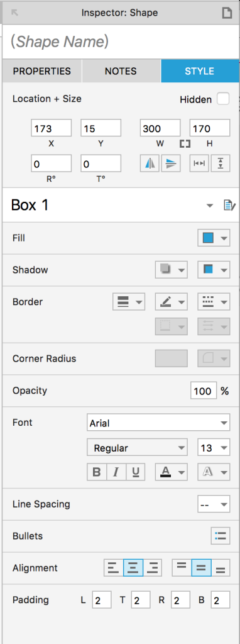Click the left Padding field
240x644 pixels.
click(x=101, y=600)
